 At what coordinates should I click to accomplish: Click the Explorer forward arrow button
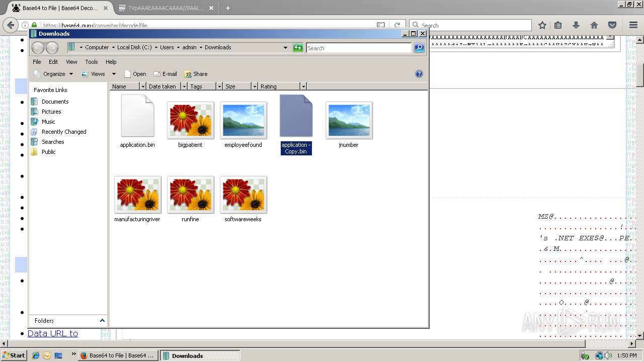pos(52,48)
